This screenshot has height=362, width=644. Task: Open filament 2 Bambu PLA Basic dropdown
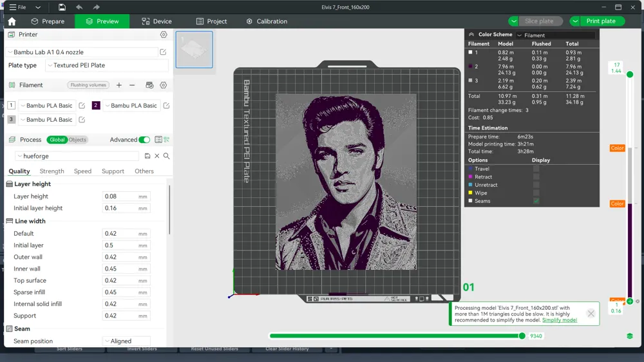(131, 106)
